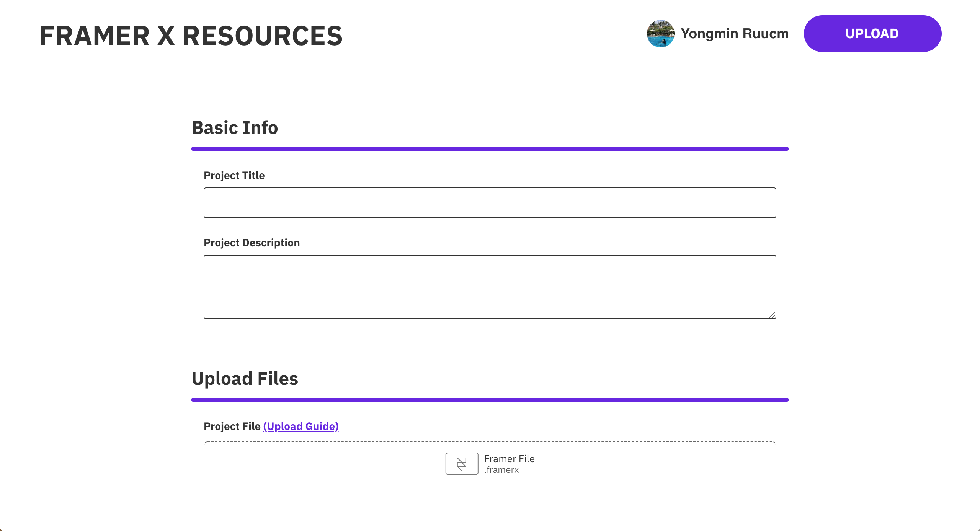Click inside the Project Description textarea
The height and width of the screenshot is (531, 980).
tap(490, 287)
